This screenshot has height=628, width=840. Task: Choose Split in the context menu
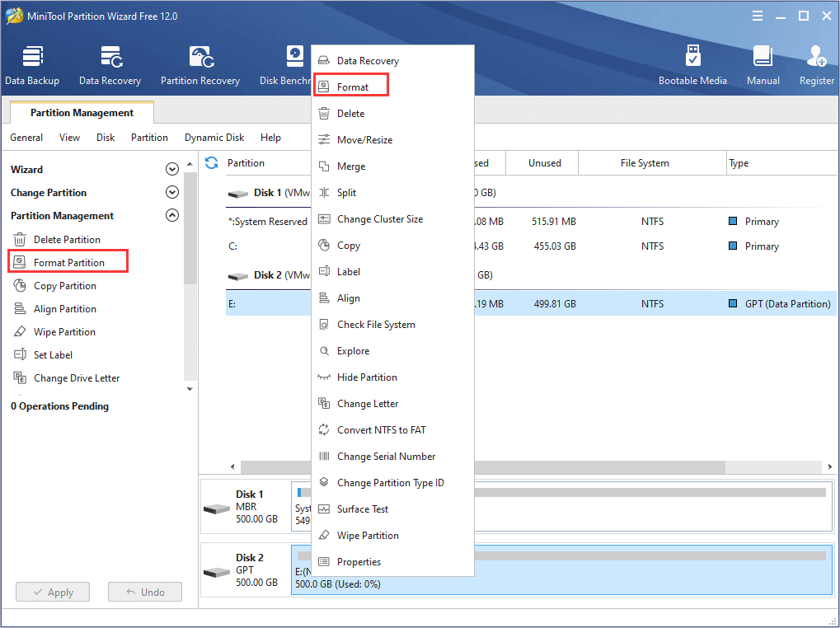click(392, 192)
